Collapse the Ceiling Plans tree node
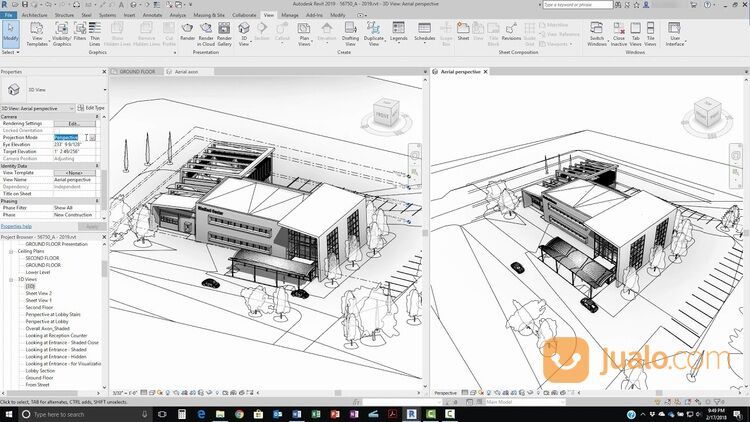 point(11,251)
